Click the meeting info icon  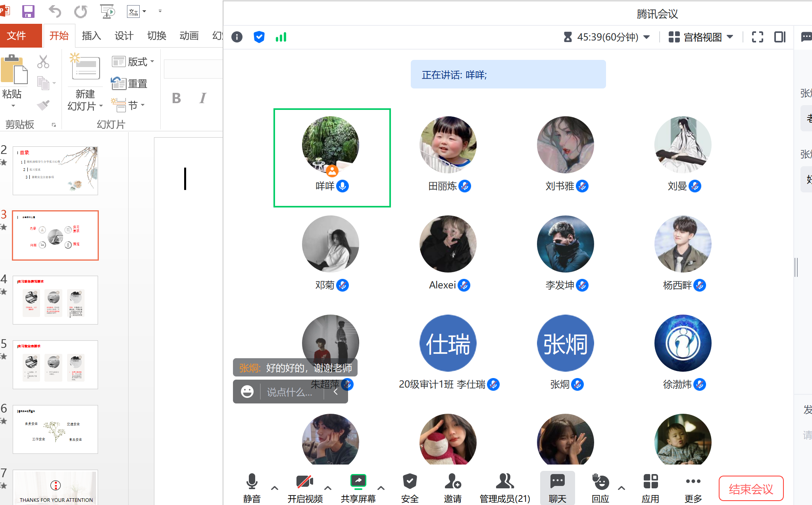237,37
